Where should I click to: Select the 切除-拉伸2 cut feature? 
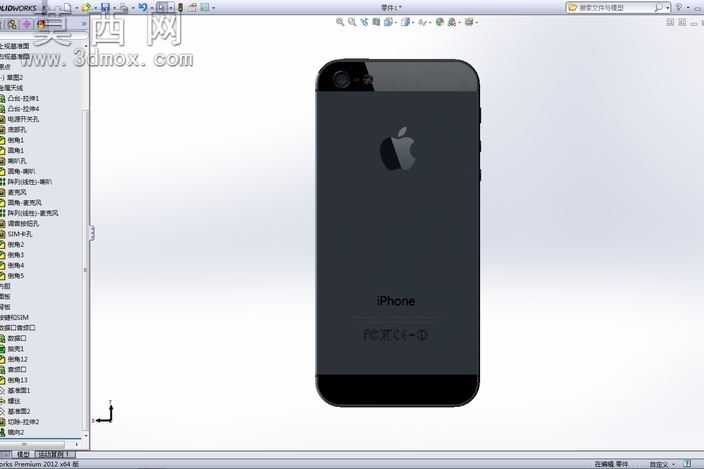pyautogui.click(x=23, y=421)
